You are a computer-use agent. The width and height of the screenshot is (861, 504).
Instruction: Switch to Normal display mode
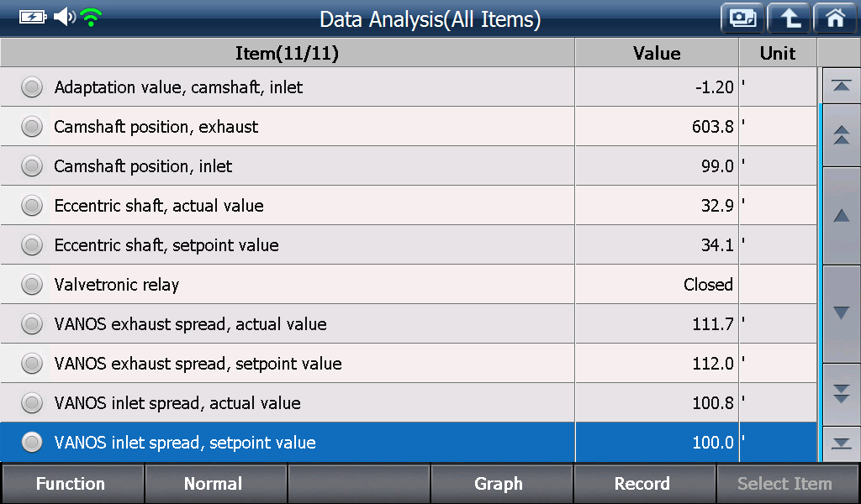point(214,483)
